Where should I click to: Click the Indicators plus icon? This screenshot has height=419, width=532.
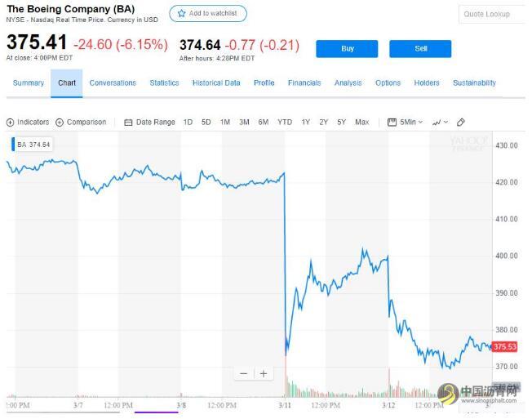coord(11,123)
